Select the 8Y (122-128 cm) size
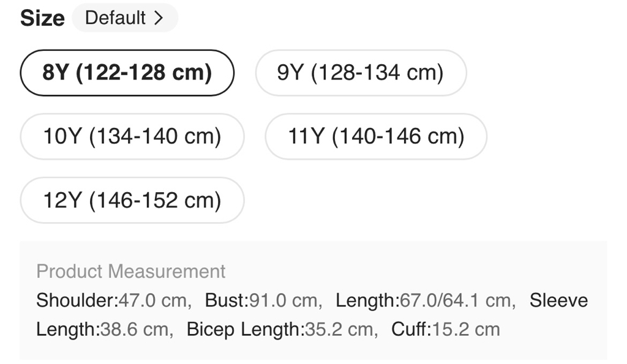 coord(127,73)
